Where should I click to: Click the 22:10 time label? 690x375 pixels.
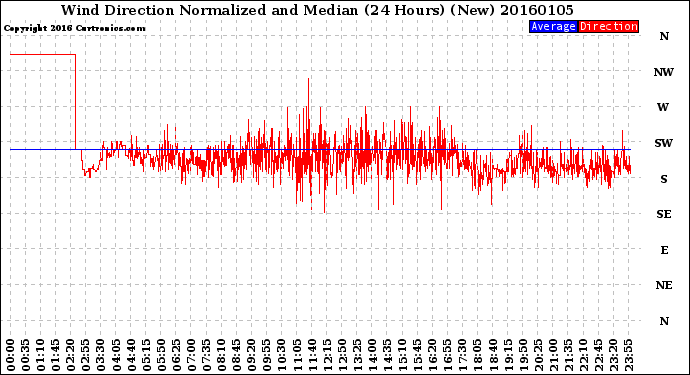point(584,355)
